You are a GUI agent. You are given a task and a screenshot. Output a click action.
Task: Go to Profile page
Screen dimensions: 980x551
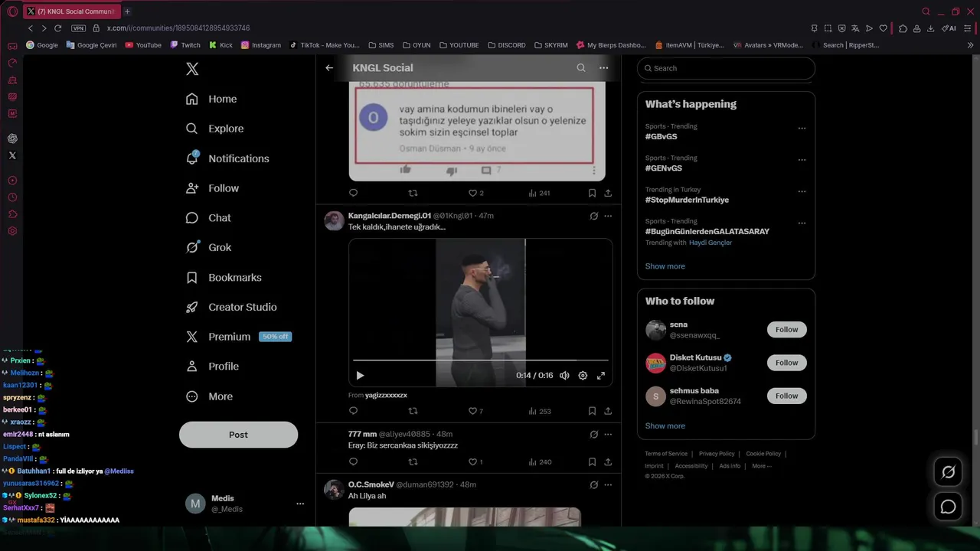pos(212,367)
